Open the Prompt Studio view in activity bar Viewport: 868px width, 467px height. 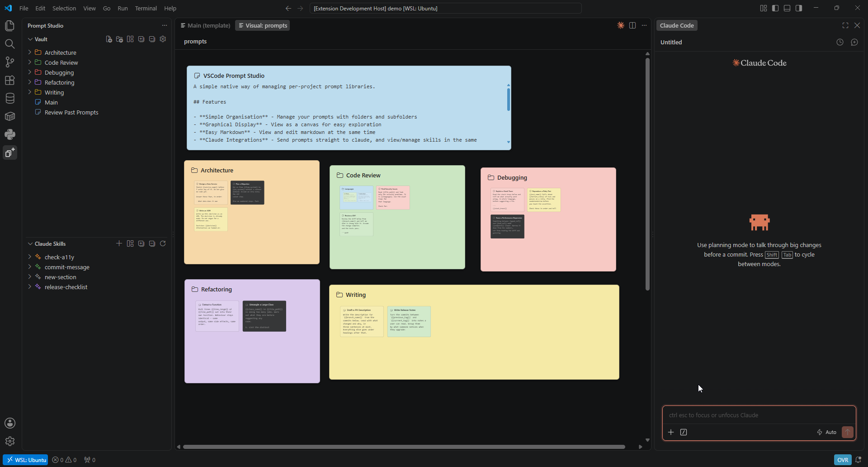click(9, 152)
